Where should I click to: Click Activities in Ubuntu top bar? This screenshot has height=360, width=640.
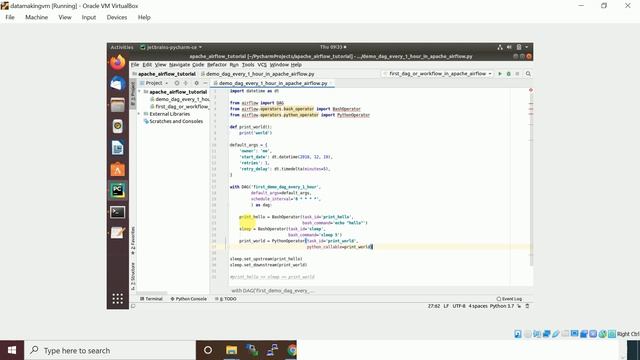(x=122, y=47)
